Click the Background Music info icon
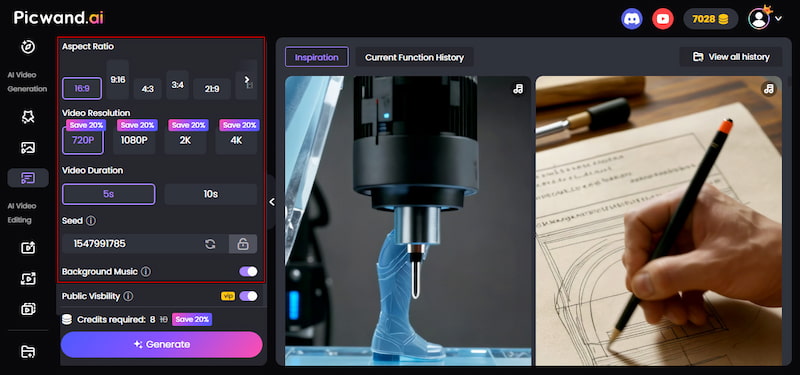Image resolution: width=800 pixels, height=375 pixels. 146,271
